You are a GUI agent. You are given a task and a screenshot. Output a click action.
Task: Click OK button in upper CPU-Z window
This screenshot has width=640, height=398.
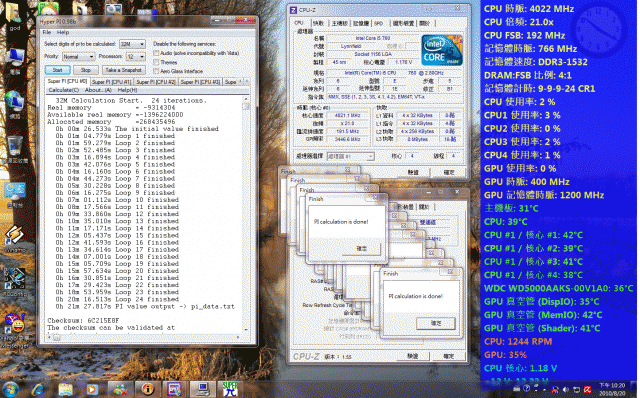pyautogui.click(x=449, y=173)
